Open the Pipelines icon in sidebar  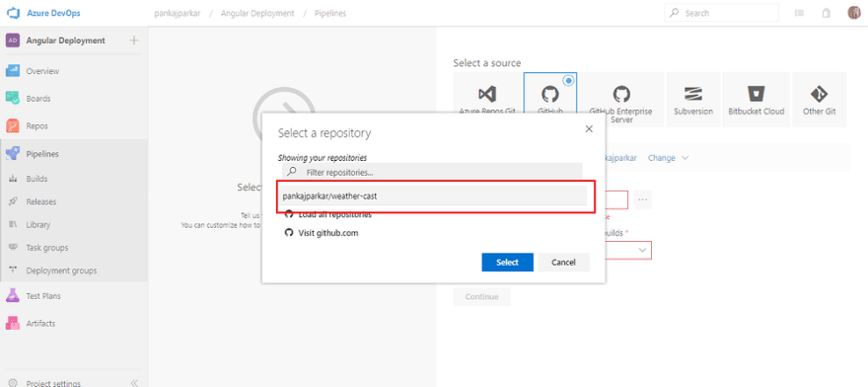tap(13, 154)
